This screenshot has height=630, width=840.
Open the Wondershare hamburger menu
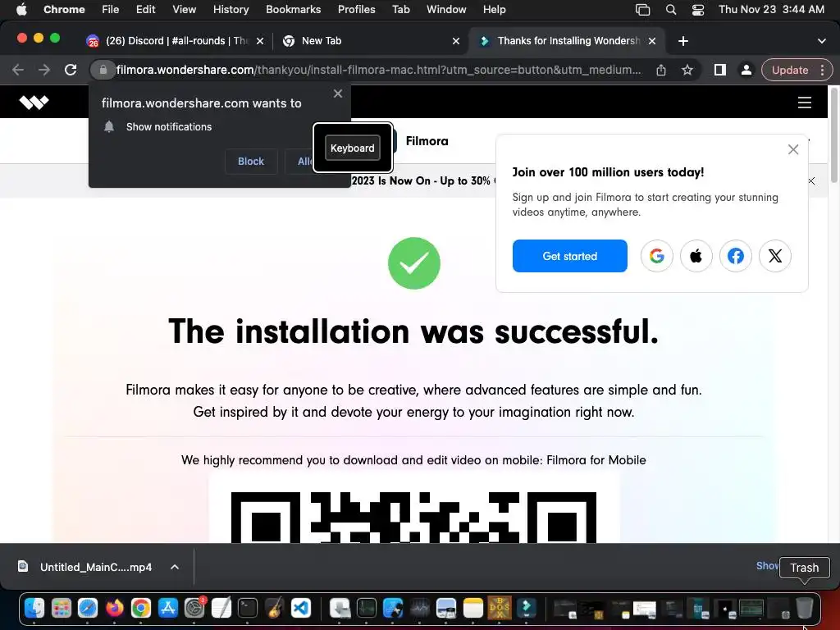click(x=805, y=103)
